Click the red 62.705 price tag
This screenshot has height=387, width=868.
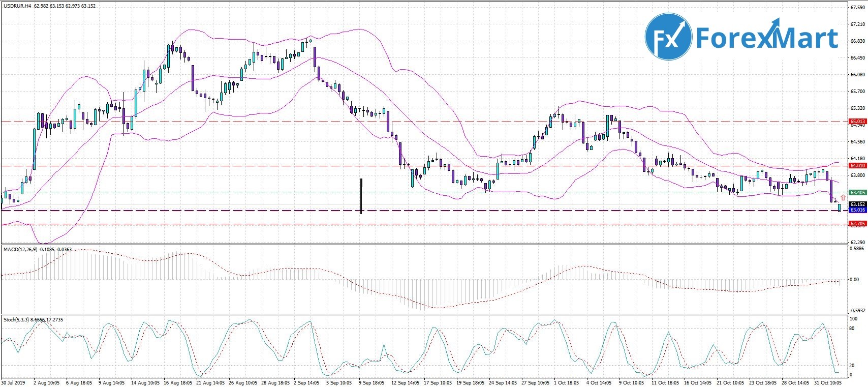coord(858,223)
